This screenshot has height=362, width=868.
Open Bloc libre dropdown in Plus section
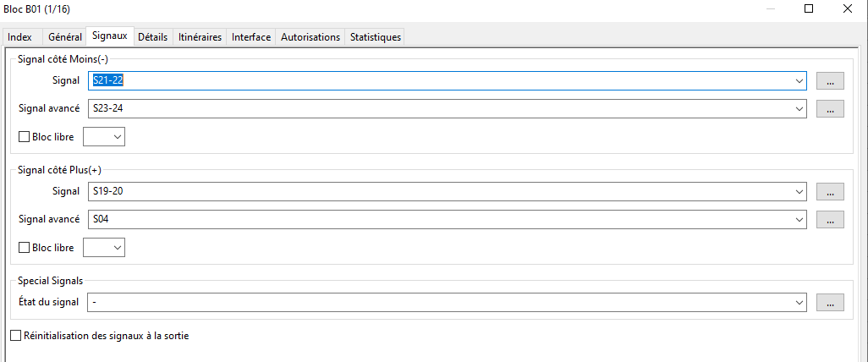tap(104, 248)
